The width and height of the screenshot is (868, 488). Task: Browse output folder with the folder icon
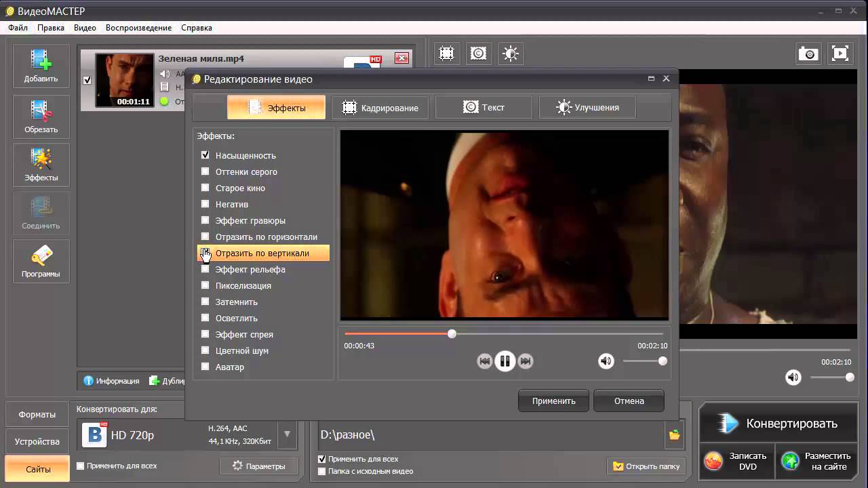point(674,435)
